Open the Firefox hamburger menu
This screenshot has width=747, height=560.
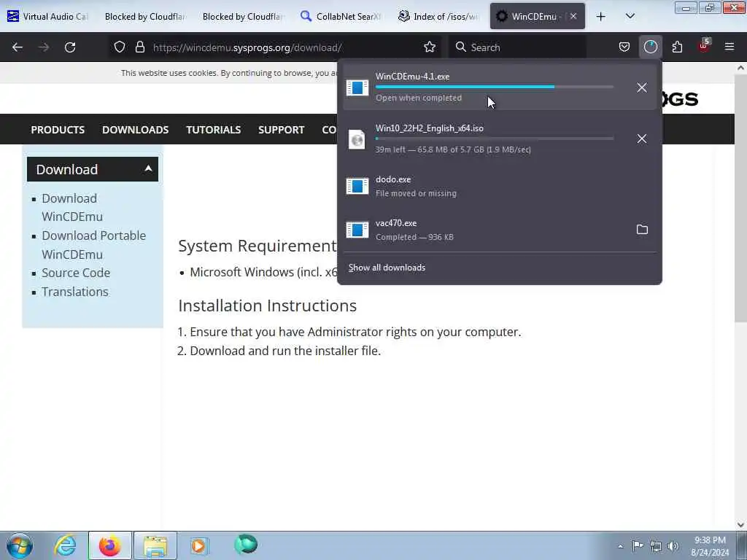[x=729, y=47]
